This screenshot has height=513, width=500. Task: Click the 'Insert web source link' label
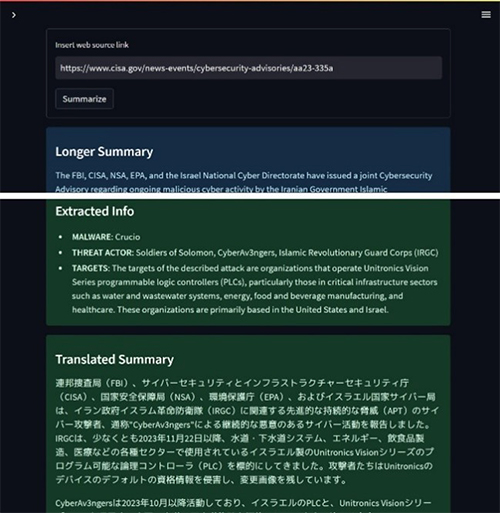point(92,45)
